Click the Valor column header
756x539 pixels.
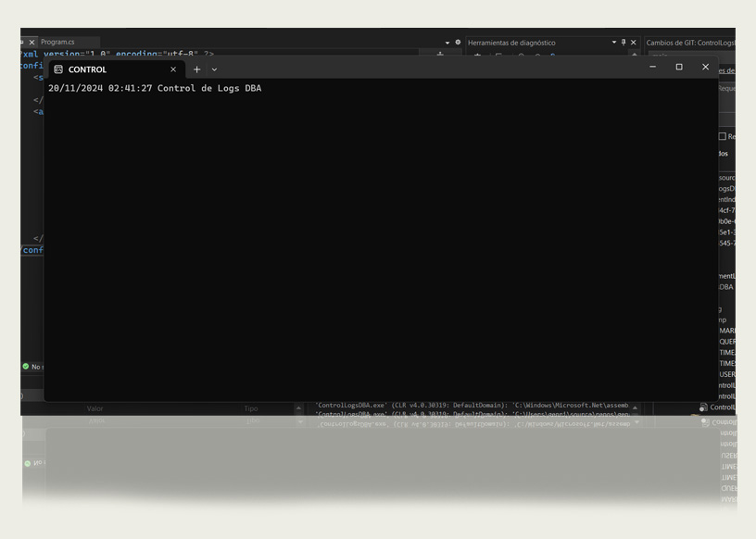point(95,408)
